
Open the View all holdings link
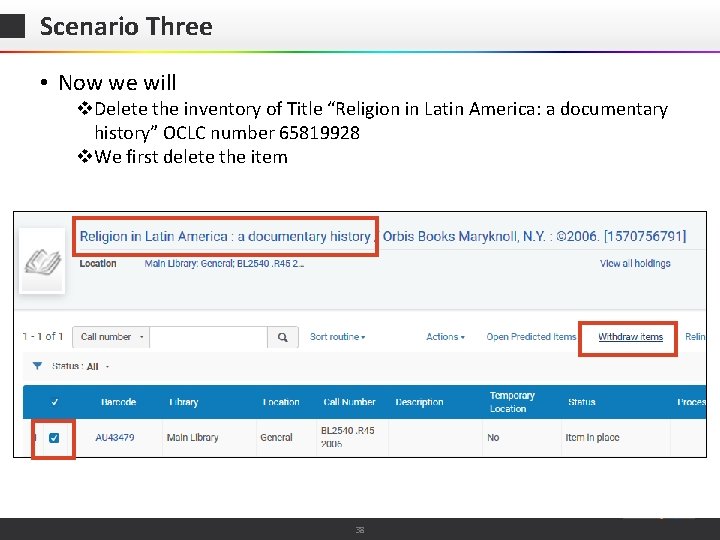click(x=635, y=264)
